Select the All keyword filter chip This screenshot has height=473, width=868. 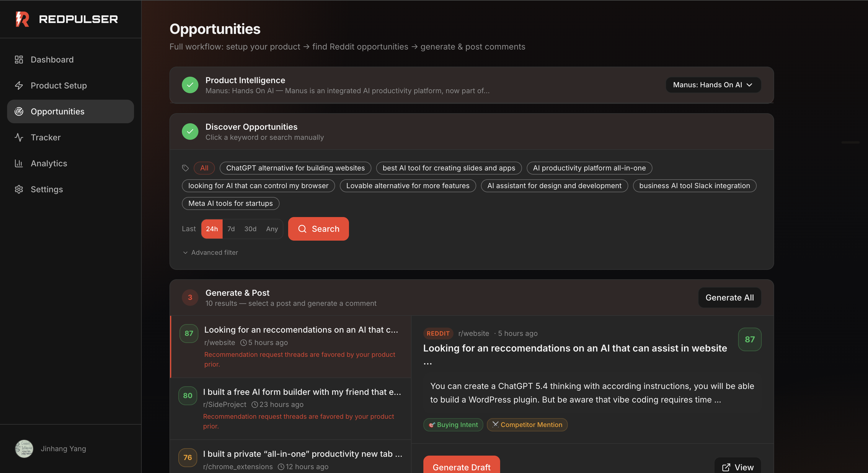point(204,168)
